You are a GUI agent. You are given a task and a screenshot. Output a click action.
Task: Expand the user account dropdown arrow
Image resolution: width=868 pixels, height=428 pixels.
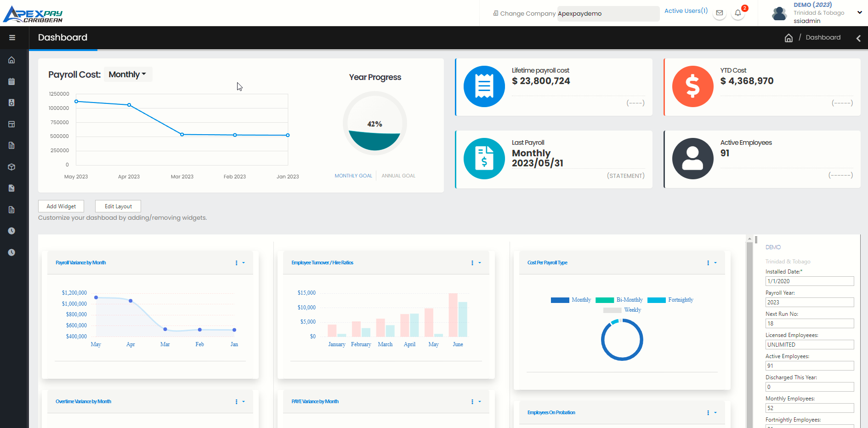tap(860, 13)
